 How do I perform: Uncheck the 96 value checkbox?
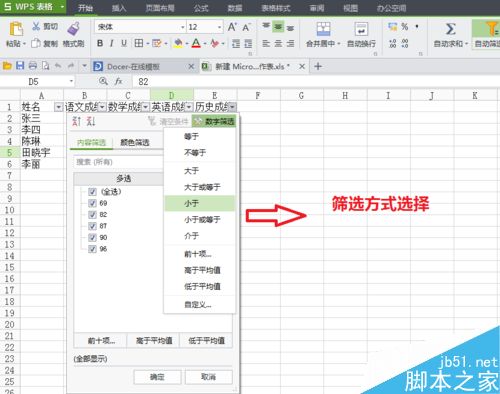[92, 249]
